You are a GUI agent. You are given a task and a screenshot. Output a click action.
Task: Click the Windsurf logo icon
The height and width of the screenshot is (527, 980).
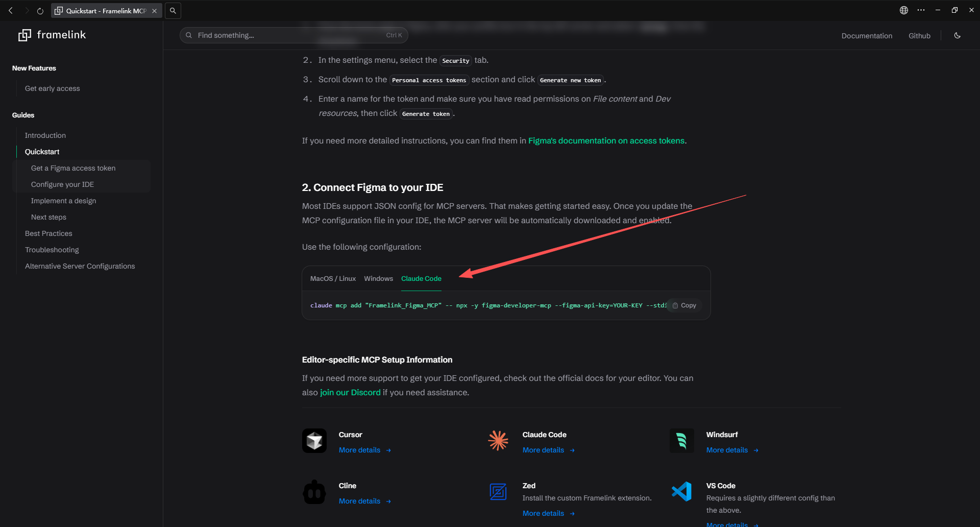[x=682, y=441]
